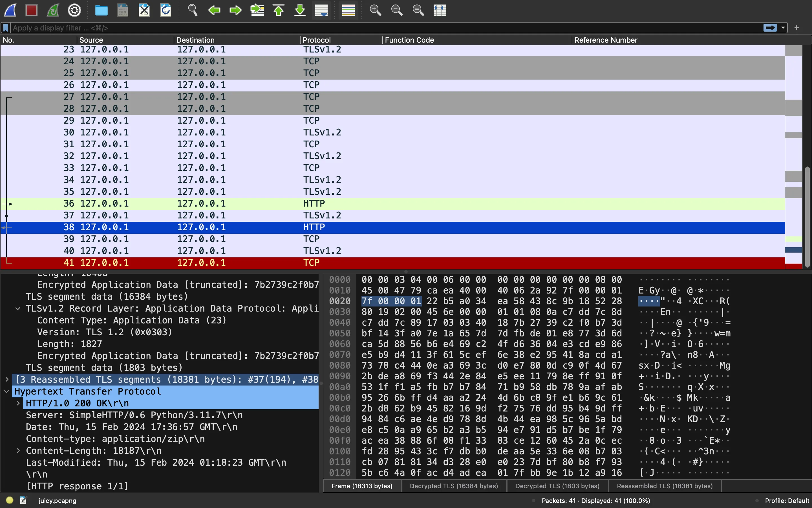Close this capture file
This screenshot has height=508, width=812.
(x=144, y=10)
